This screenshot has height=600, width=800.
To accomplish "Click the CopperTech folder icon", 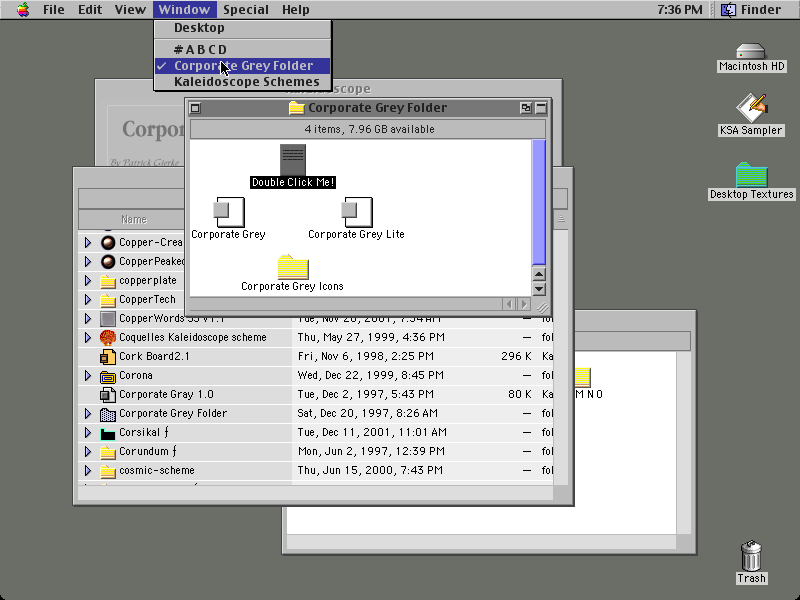I will pos(108,299).
